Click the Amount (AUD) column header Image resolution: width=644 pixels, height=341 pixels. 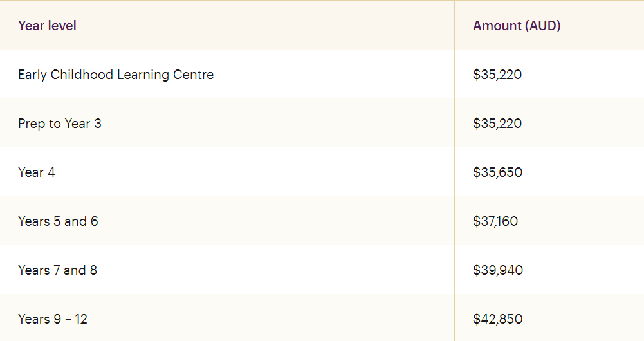[x=517, y=26]
